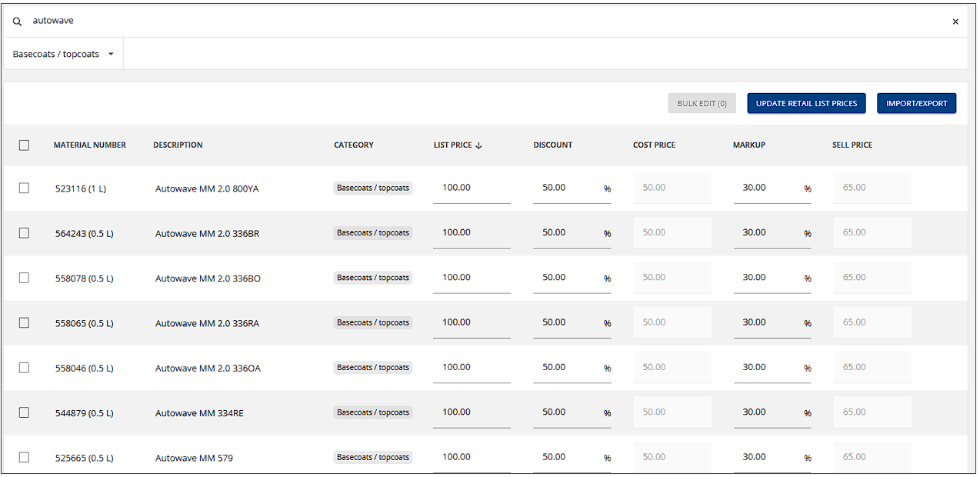Viewport: 980px width, 477px height.
Task: Open the Import/Export button
Action: 916,103
